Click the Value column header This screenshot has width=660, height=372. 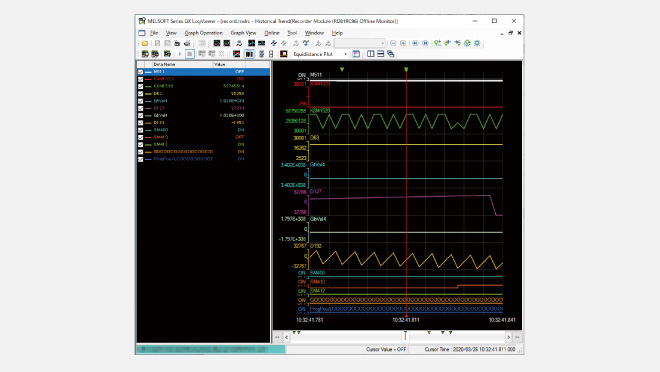point(229,64)
